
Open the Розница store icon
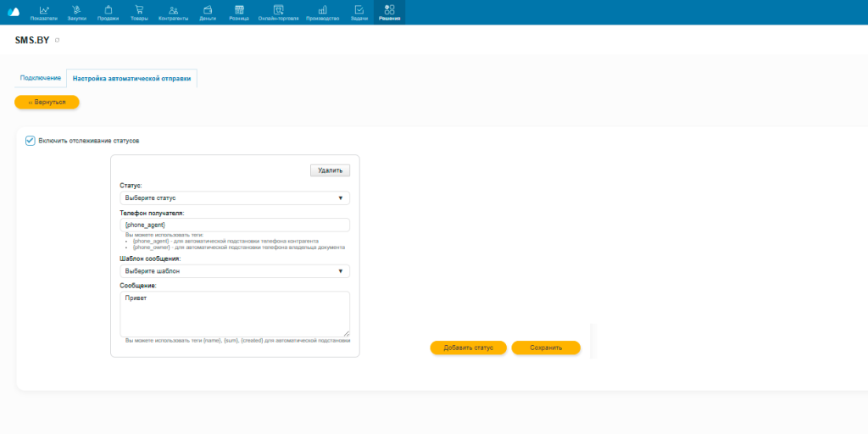pos(239,9)
